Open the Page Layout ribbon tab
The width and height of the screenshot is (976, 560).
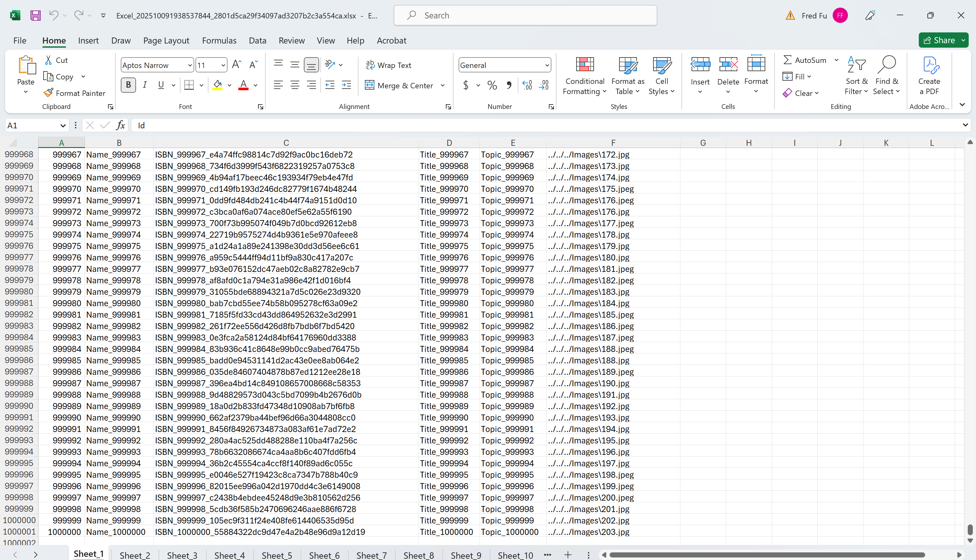click(166, 40)
